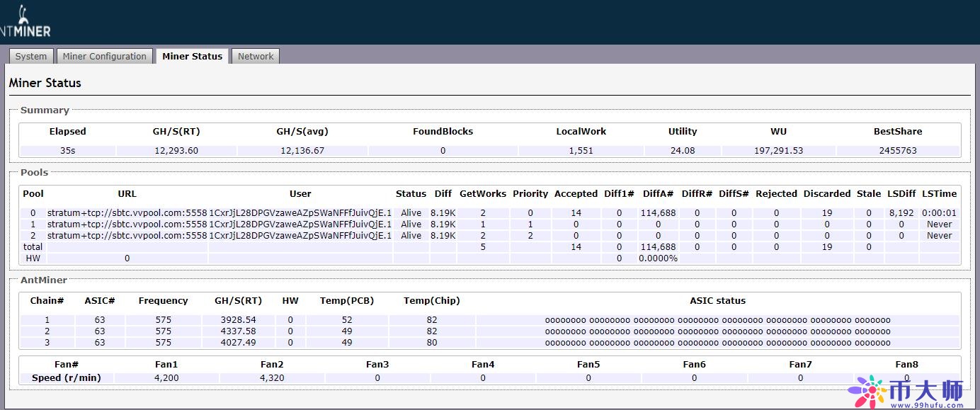
Task: Open the Network tab
Action: pyautogui.click(x=256, y=56)
